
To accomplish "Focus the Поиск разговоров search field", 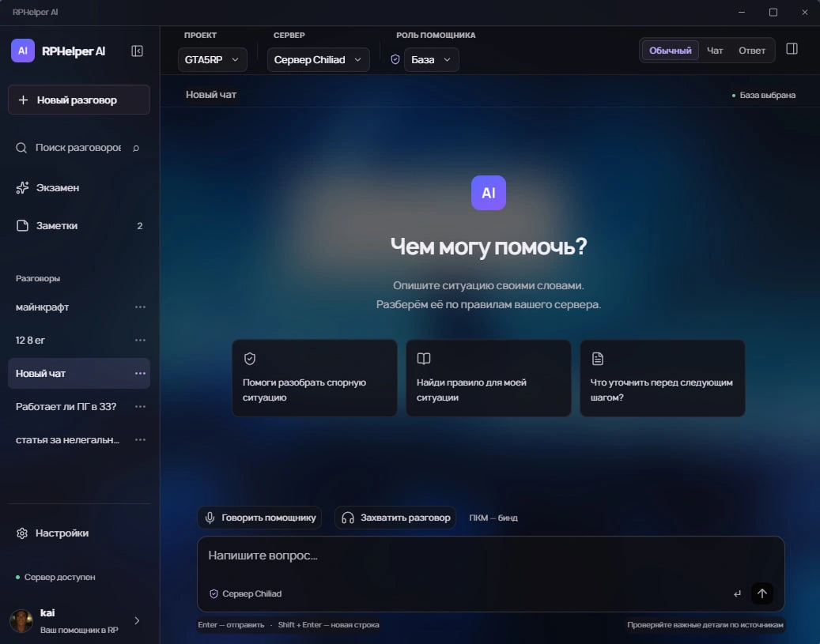I will click(x=78, y=148).
